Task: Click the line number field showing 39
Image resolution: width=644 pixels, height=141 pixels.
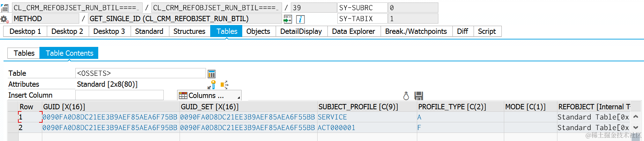Action: coord(314,8)
